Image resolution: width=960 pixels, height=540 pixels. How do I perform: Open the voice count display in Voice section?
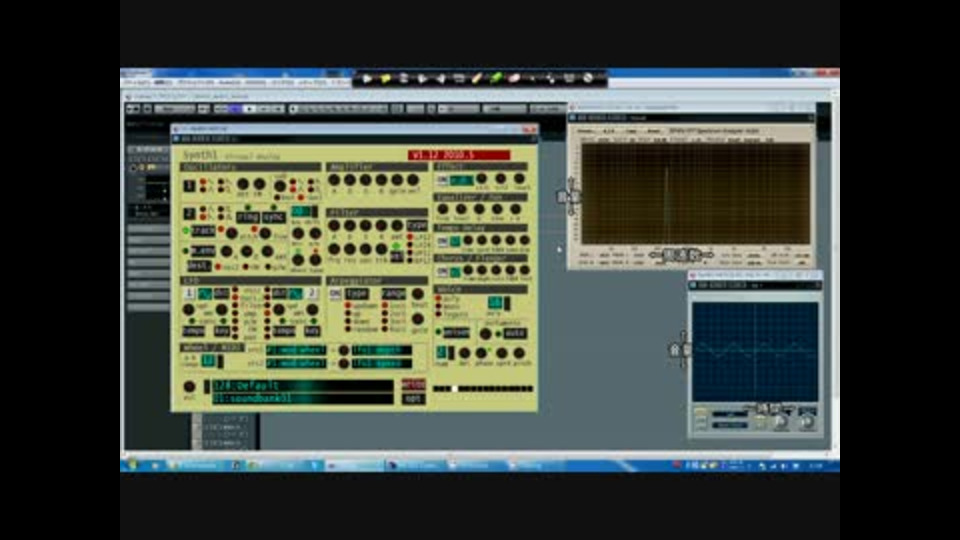coord(495,302)
